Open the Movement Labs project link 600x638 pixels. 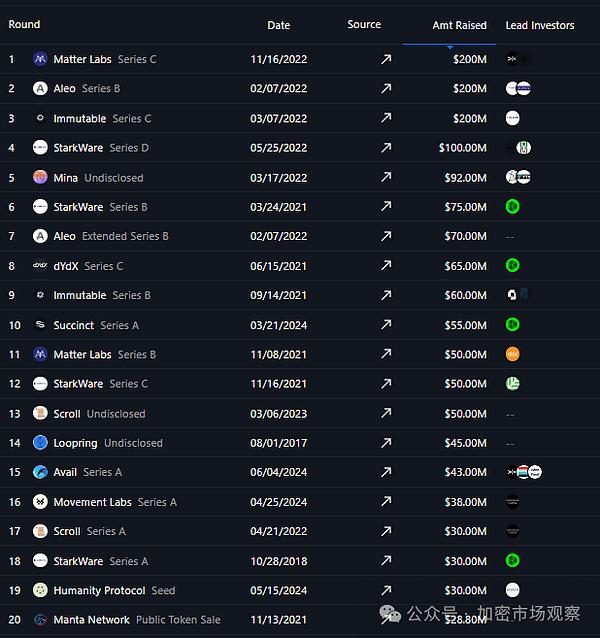[x=92, y=502]
